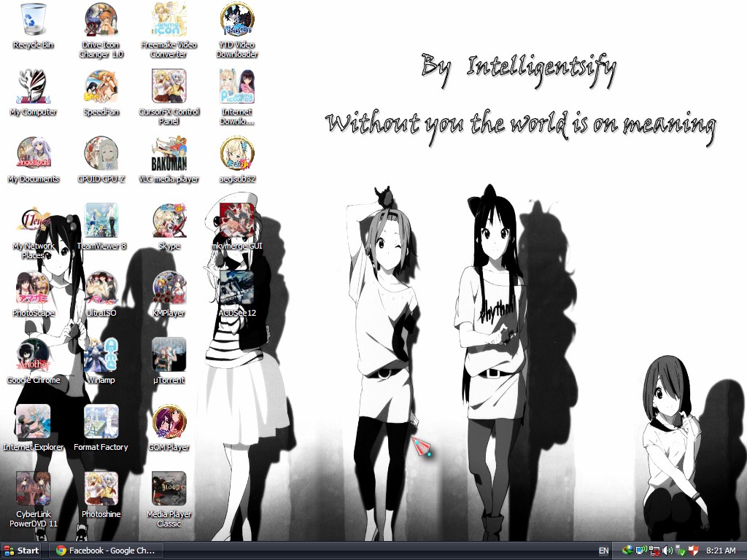Screen dimensions: 747x560
Task: Open the EN language bar indicator
Action: tap(603, 551)
